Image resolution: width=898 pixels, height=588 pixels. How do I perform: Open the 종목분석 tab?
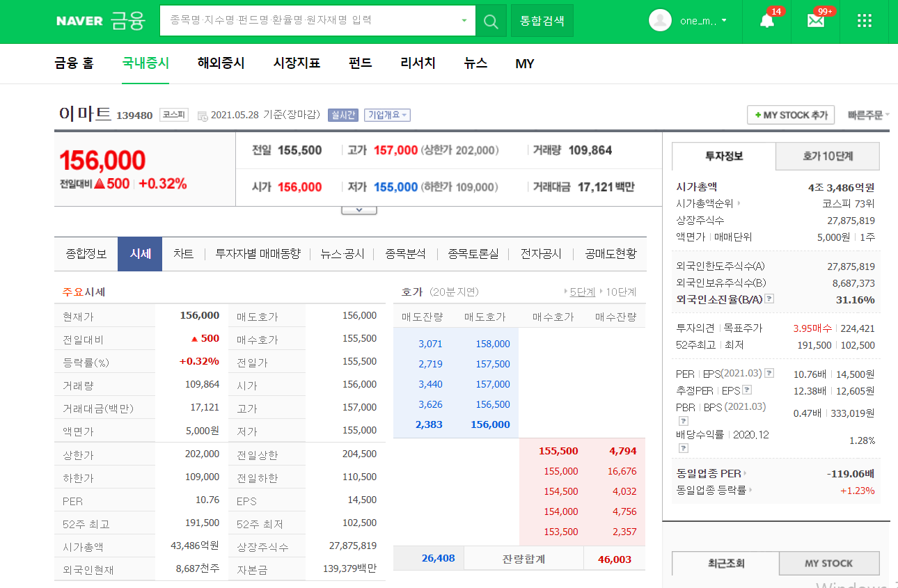tap(405, 254)
